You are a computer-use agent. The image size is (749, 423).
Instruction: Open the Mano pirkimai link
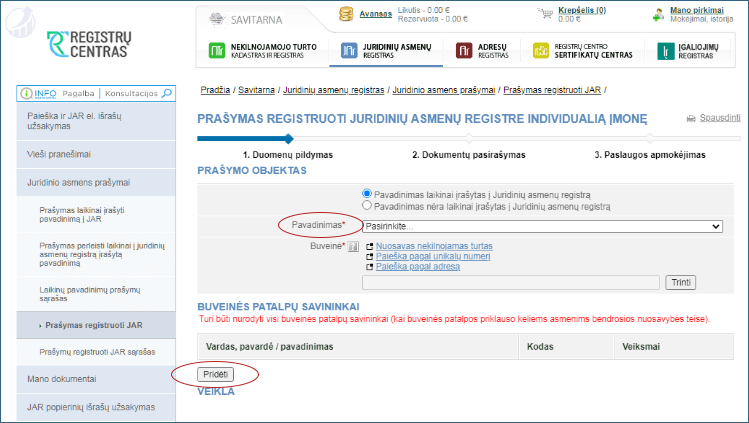pyautogui.click(x=696, y=10)
